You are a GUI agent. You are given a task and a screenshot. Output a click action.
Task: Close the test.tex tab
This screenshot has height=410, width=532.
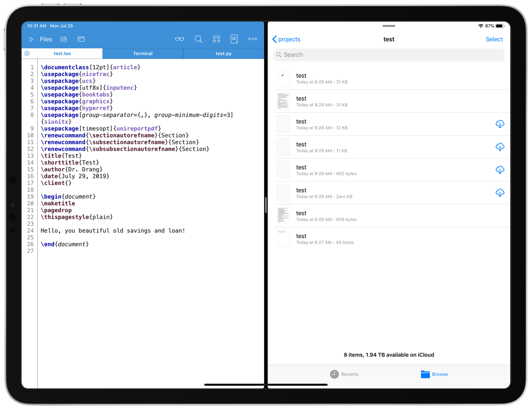click(27, 54)
